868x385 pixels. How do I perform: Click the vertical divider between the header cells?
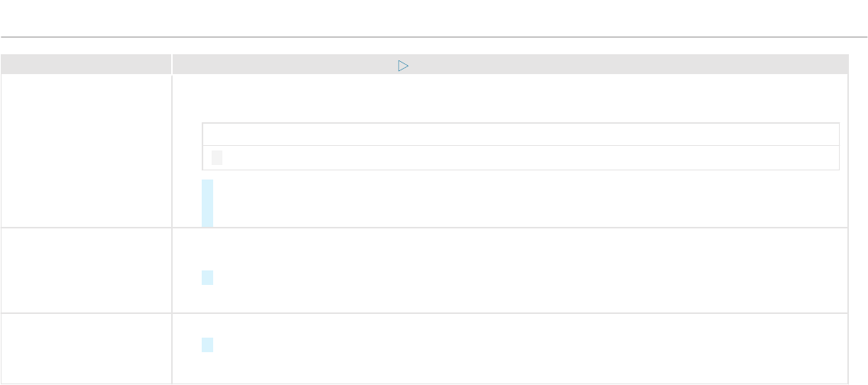172,64
